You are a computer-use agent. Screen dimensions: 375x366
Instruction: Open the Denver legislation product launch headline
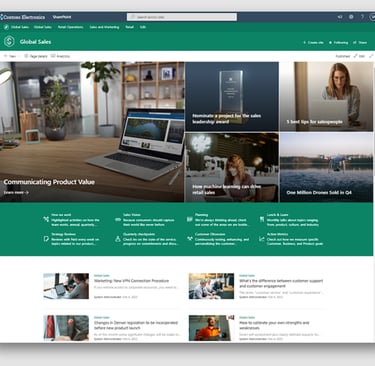point(136,325)
